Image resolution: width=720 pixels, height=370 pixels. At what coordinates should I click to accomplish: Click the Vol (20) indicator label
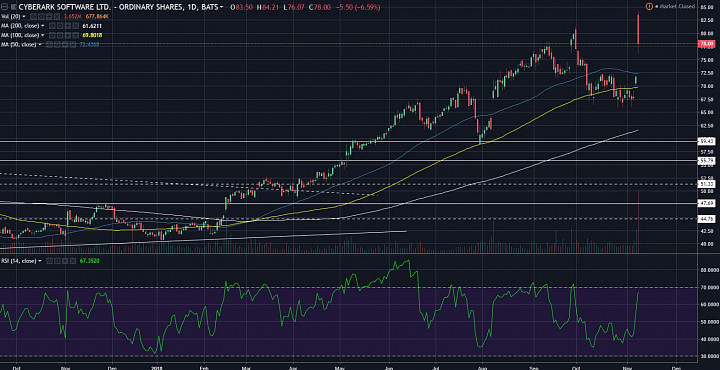(11, 17)
